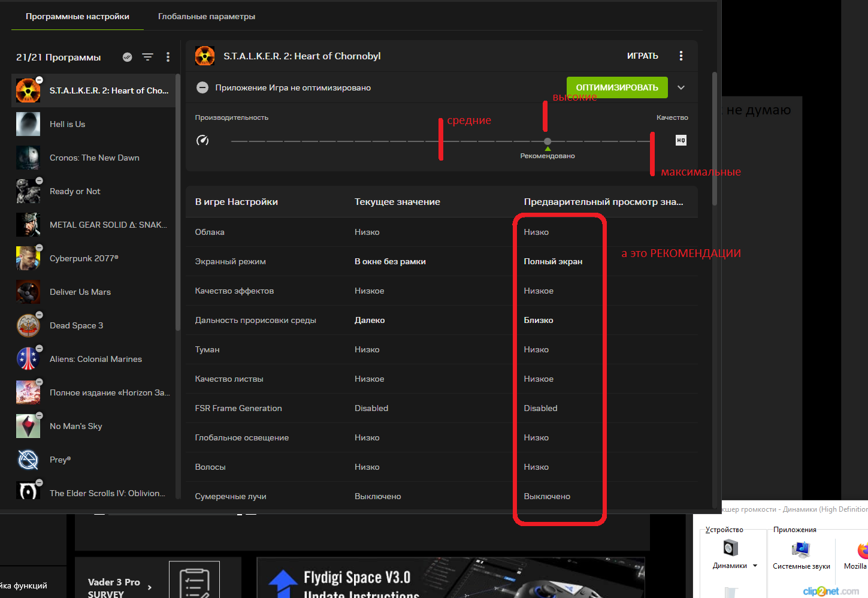Click the Приложения label in volume mixer
Screen dimensions: 868x598
pyautogui.click(x=795, y=530)
